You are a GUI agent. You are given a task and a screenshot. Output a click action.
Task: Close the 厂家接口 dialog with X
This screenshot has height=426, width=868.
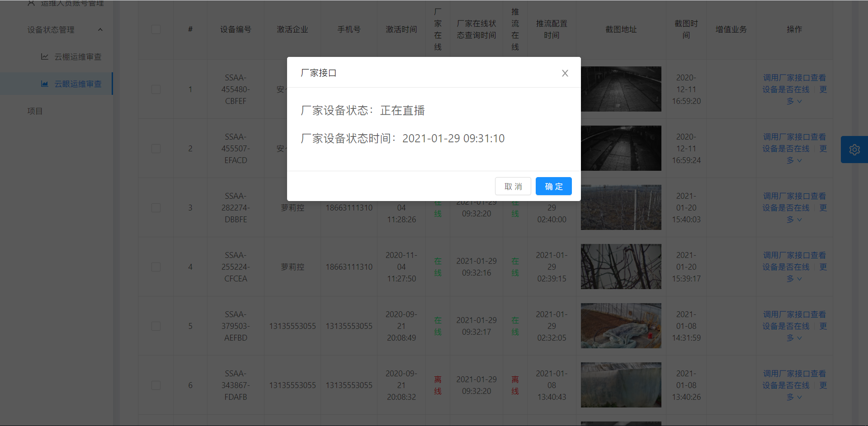[x=565, y=73]
